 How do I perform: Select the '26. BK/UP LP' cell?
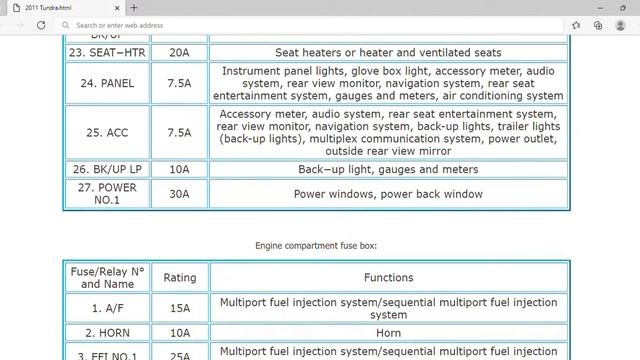(107, 169)
